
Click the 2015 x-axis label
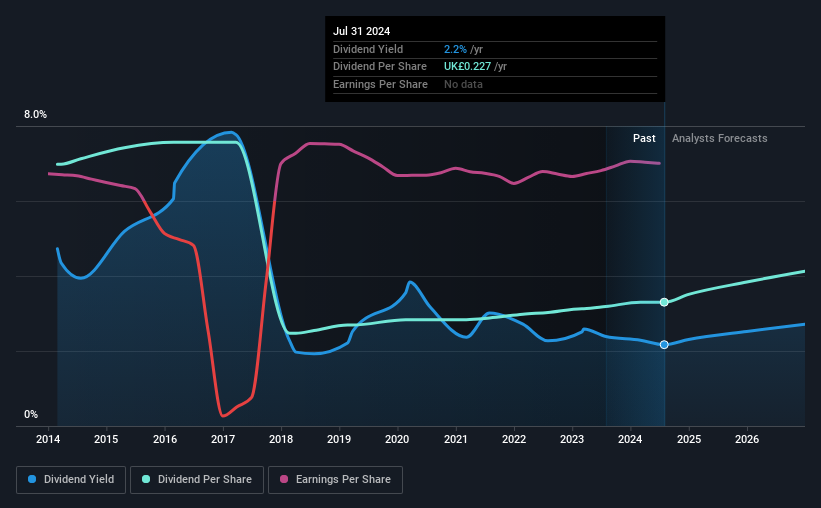[106, 439]
